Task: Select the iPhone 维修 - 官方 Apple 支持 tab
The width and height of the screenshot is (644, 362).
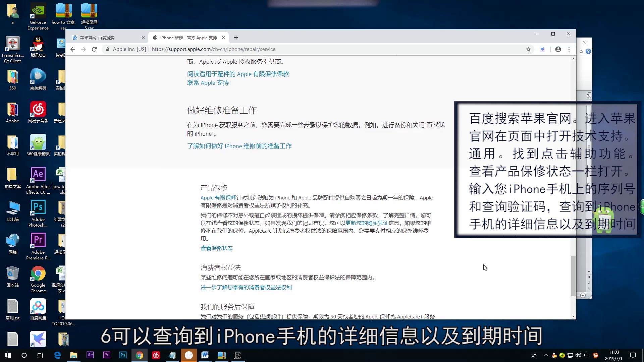Action: (x=188, y=38)
